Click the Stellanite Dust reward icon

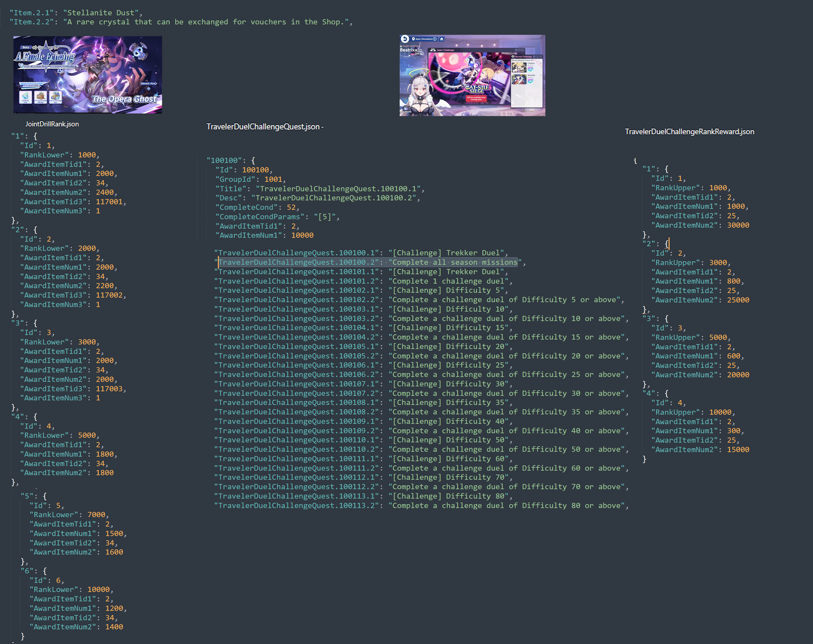click(26, 97)
